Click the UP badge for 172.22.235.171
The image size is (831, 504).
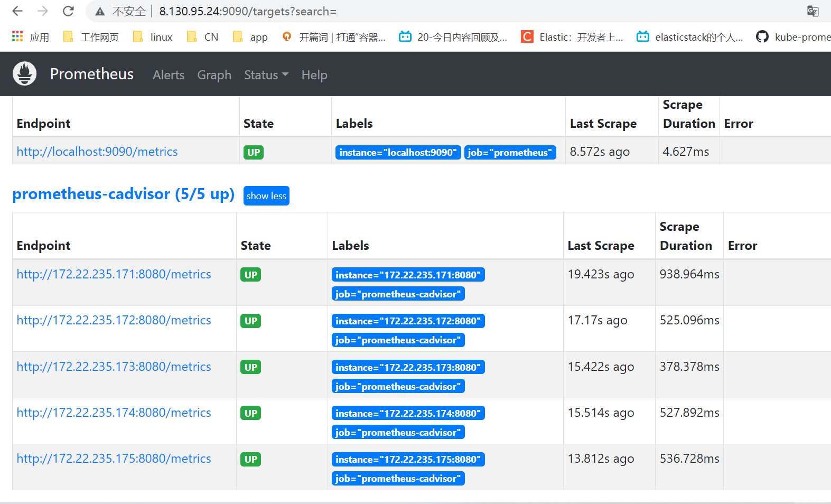(x=251, y=275)
